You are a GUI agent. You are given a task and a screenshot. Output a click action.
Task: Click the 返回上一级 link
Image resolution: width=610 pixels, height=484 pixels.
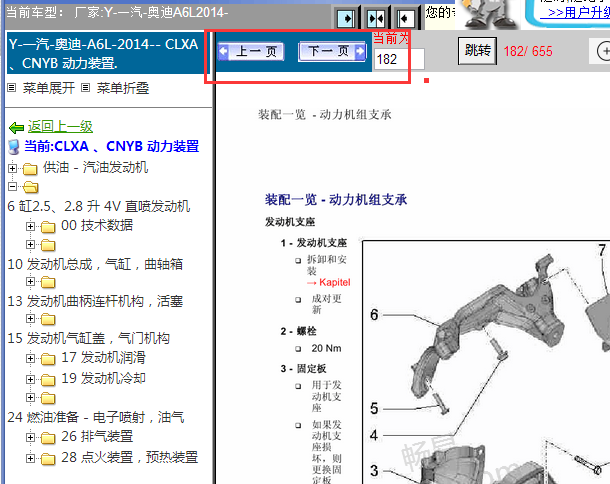pos(60,126)
